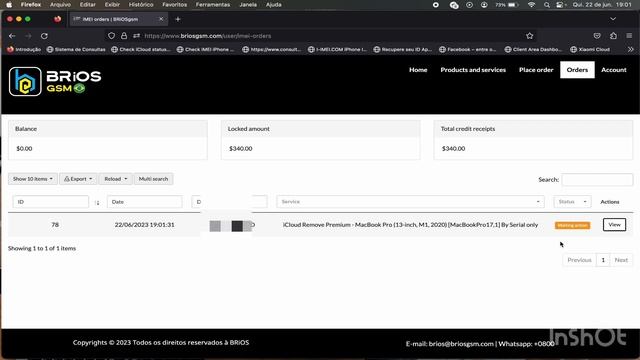Open the Ferramentas menu
This screenshot has height=360, width=640.
pyautogui.click(x=213, y=5)
